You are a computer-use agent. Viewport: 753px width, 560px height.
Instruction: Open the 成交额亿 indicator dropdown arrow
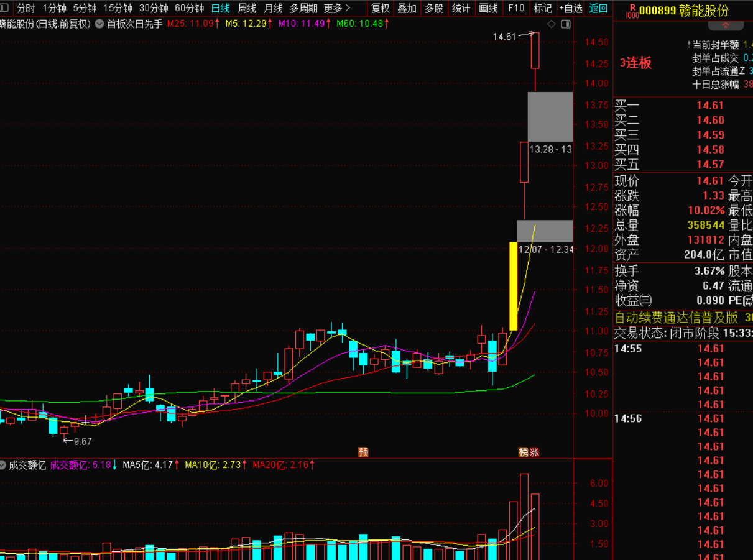(x=3, y=465)
